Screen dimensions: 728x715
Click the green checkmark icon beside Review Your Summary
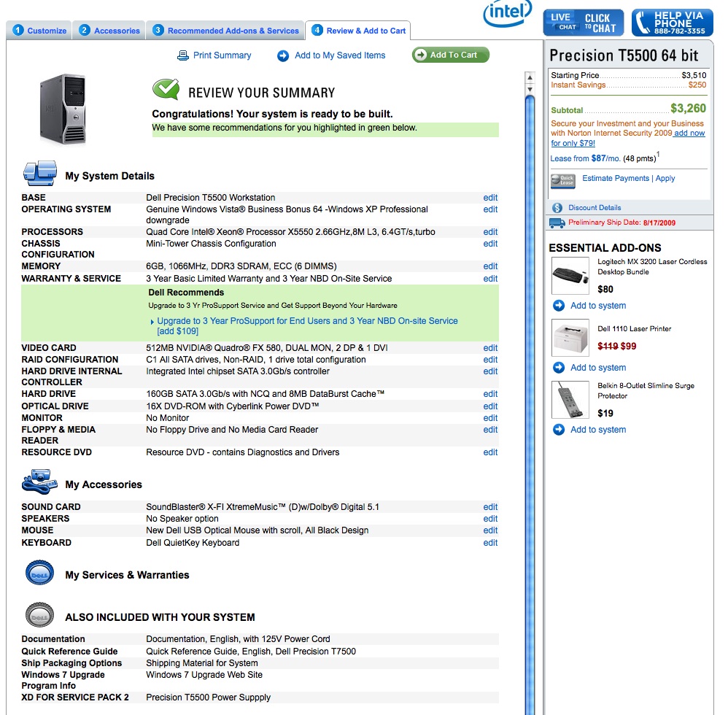166,89
